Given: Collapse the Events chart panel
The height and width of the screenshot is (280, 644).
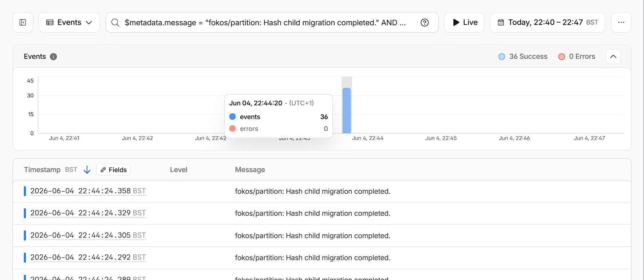Looking at the screenshot, I should coord(613,57).
